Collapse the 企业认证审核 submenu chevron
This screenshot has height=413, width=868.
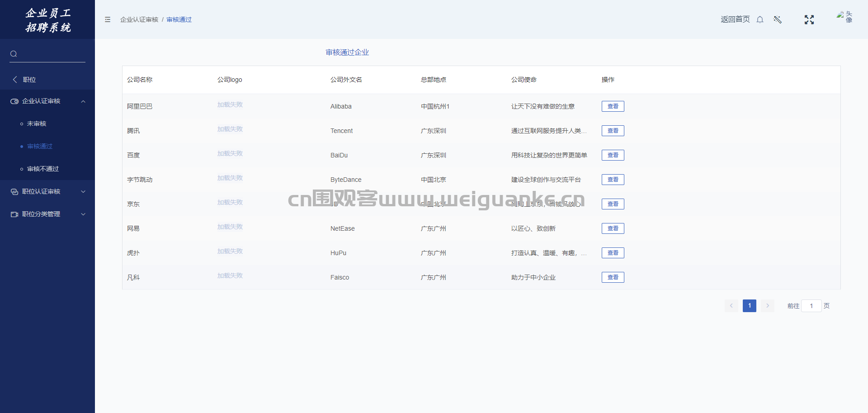click(x=83, y=101)
